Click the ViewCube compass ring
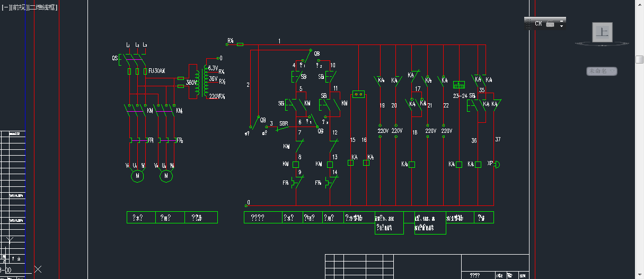 click(x=603, y=44)
